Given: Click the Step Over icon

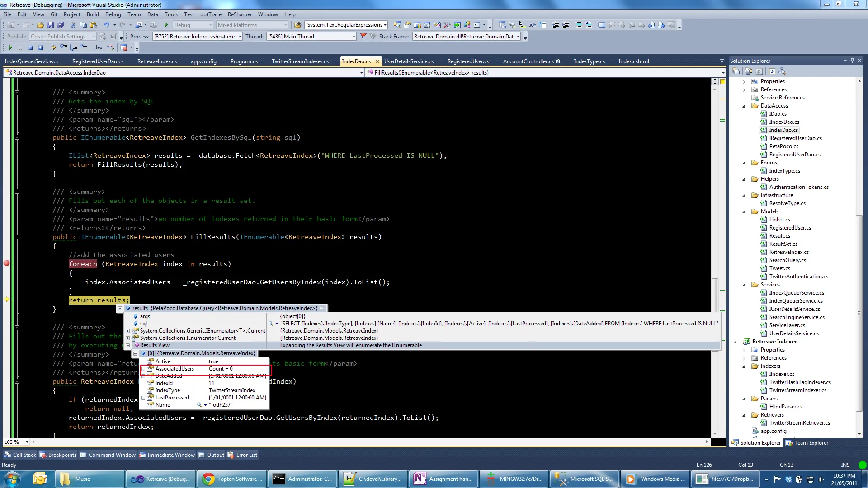Looking at the screenshot, I should 74,47.
